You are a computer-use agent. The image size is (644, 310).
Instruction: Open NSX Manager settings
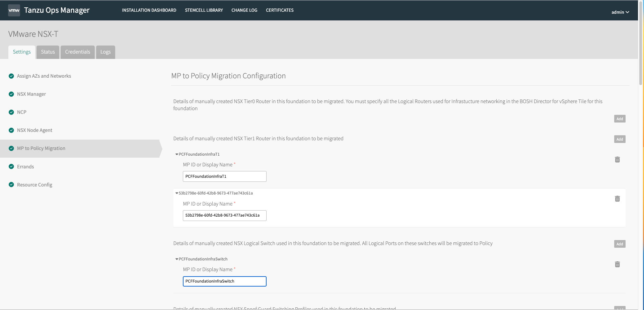click(x=31, y=94)
